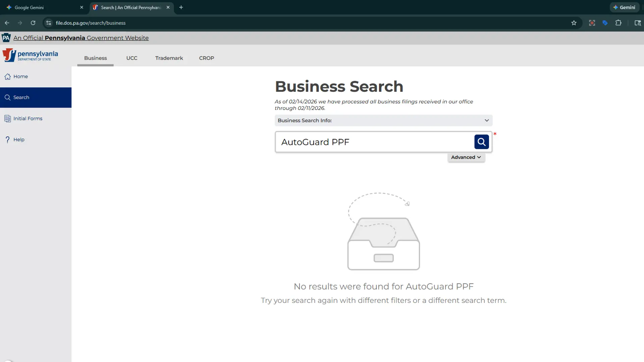Bookmark this page with the star icon
This screenshot has width=644, height=362.
click(x=574, y=23)
